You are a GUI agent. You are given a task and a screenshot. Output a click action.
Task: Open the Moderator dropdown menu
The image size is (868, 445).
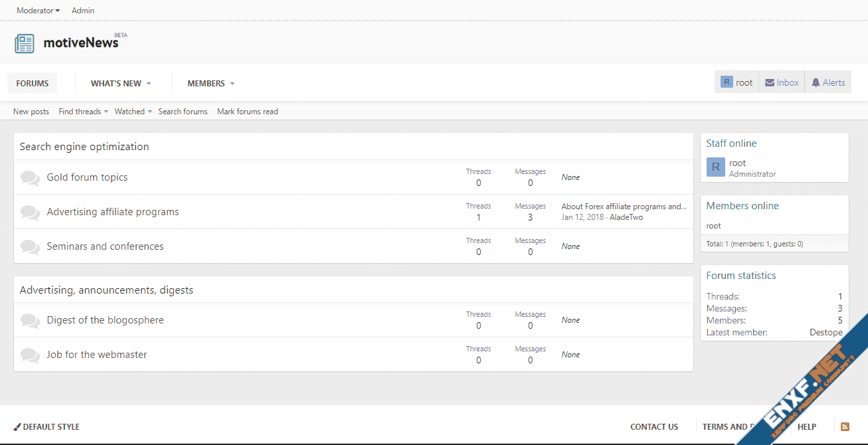pos(38,11)
